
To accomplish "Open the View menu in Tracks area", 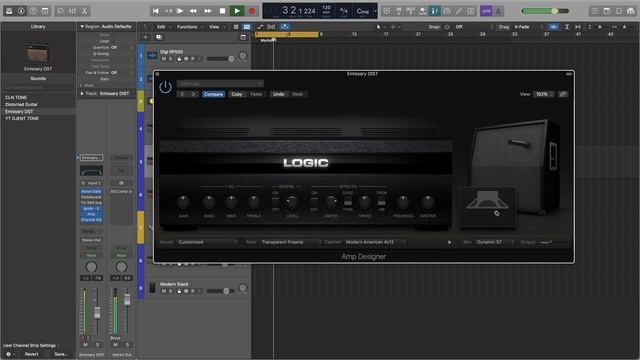I will coord(214,27).
